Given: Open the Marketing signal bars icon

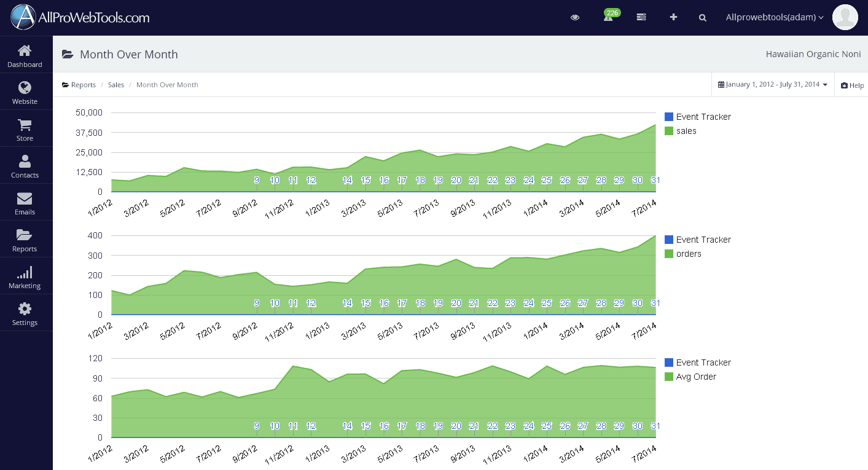Looking at the screenshot, I should click(25, 272).
